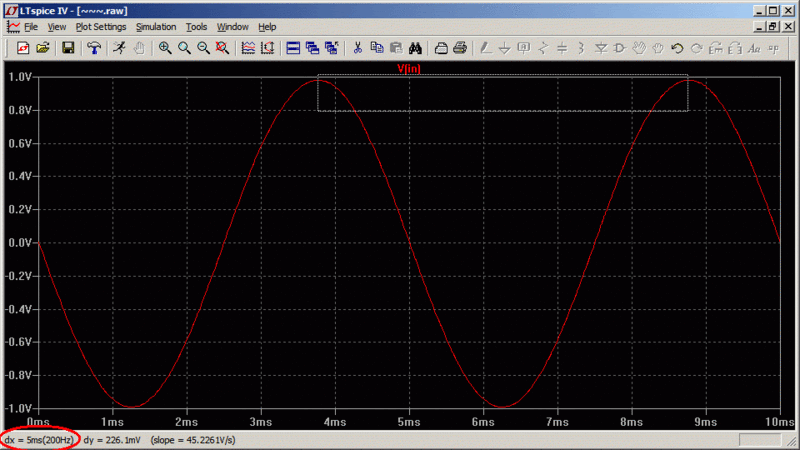
Task: Click the scissors Cut icon
Action: 358,47
